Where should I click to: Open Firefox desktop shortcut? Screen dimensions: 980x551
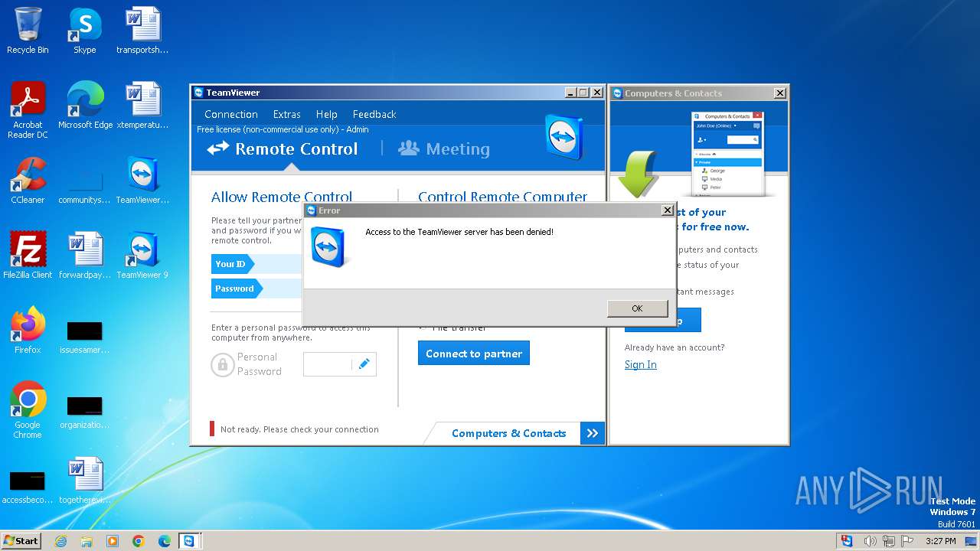28,331
